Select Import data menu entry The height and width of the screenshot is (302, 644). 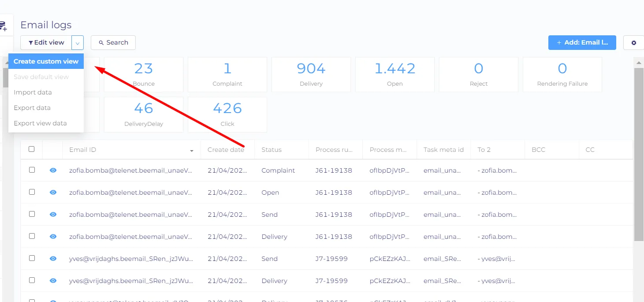[x=46, y=92]
